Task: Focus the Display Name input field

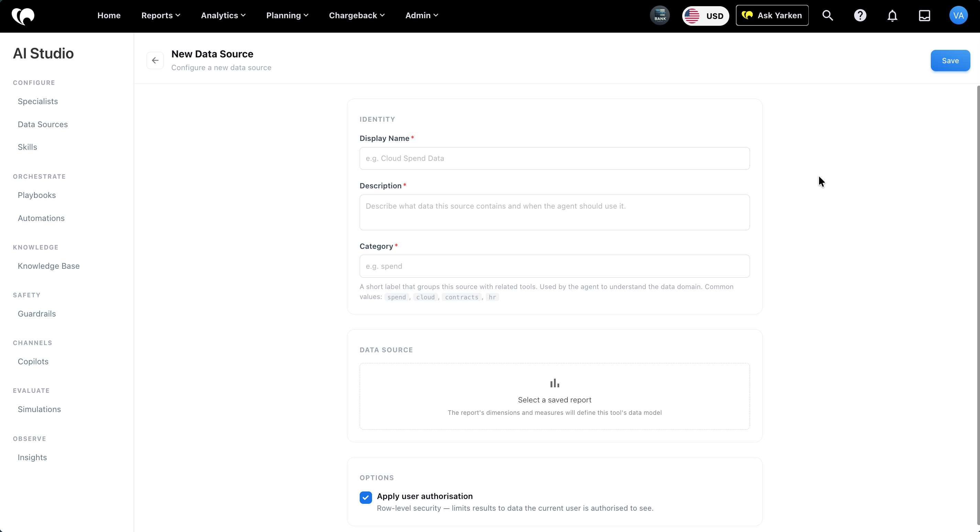Action: [x=554, y=158]
